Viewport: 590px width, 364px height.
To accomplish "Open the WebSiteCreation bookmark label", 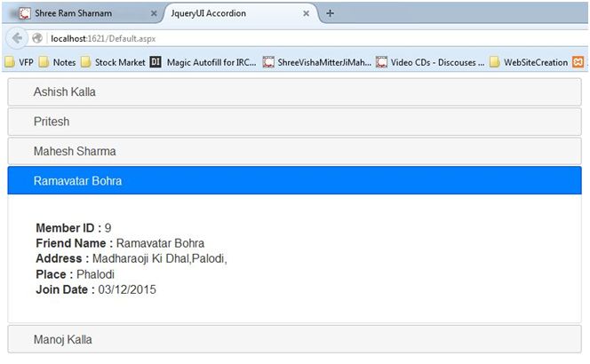I will click(x=536, y=62).
